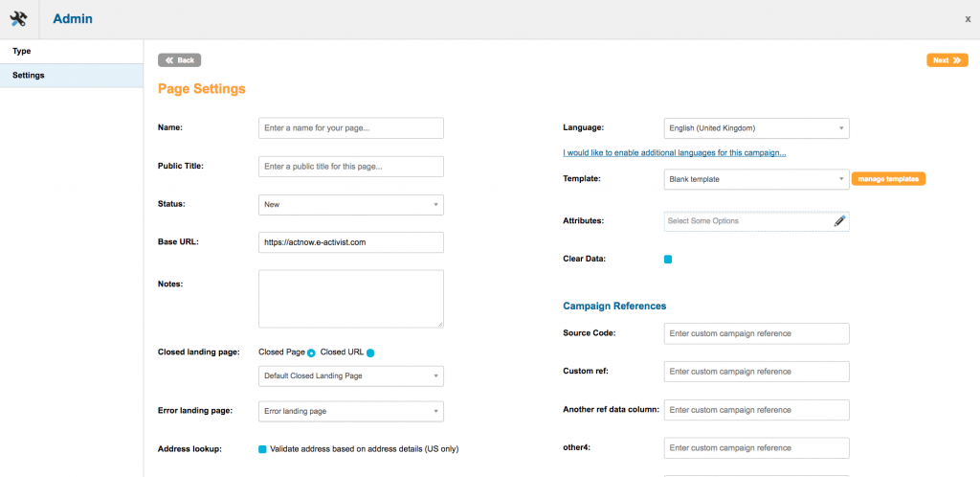
Task: Click the orange Next button
Action: 947,60
